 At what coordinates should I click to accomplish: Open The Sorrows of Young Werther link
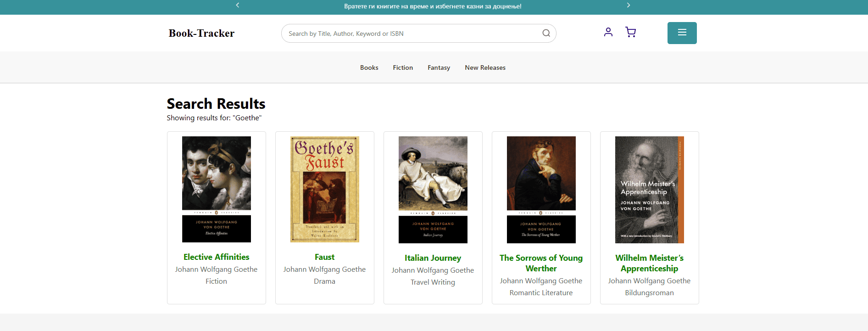[x=541, y=263]
